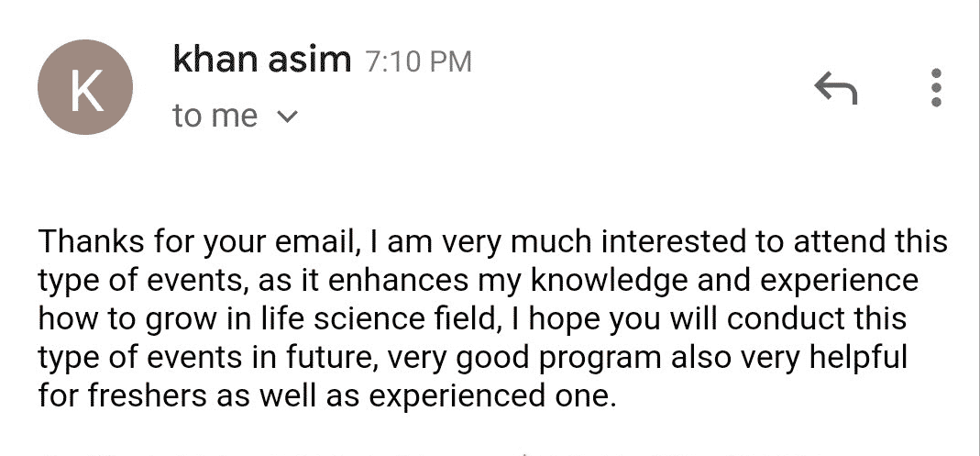980x456 pixels.
Task: Click the line starting "type of events, as it enhances"
Action: [x=477, y=281]
